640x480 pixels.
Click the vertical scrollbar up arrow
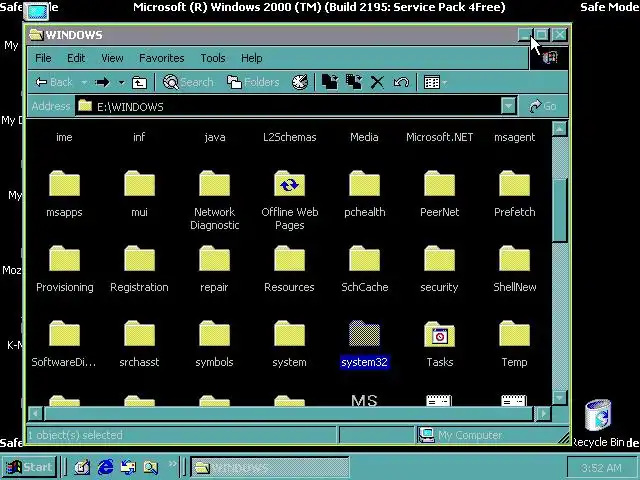pyautogui.click(x=560, y=129)
